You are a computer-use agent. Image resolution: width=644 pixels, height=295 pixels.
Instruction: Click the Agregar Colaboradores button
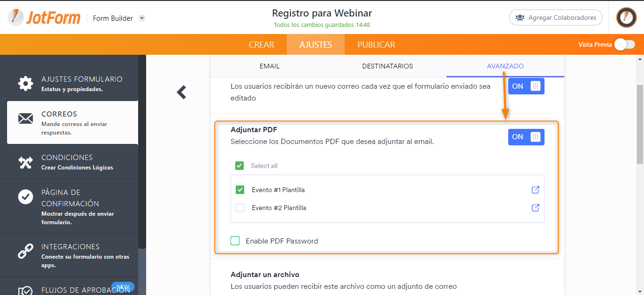(x=556, y=17)
